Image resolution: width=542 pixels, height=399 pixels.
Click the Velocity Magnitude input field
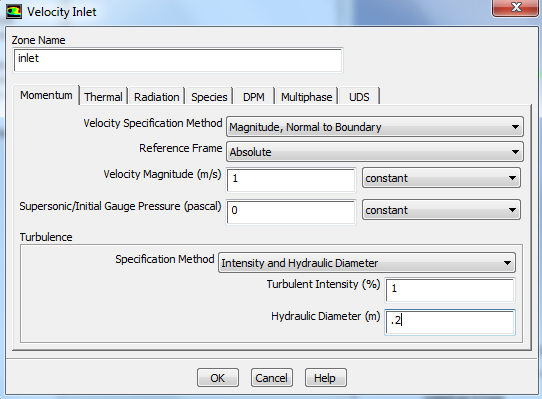coord(291,180)
